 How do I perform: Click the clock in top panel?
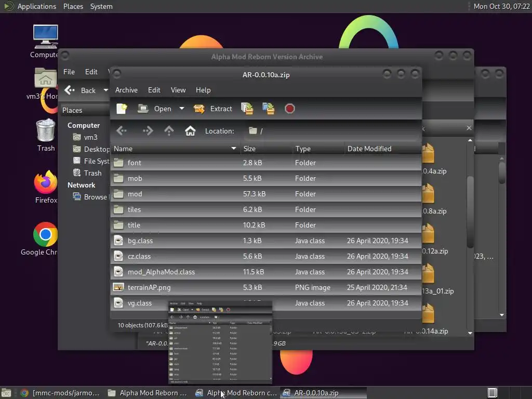tap(501, 6)
